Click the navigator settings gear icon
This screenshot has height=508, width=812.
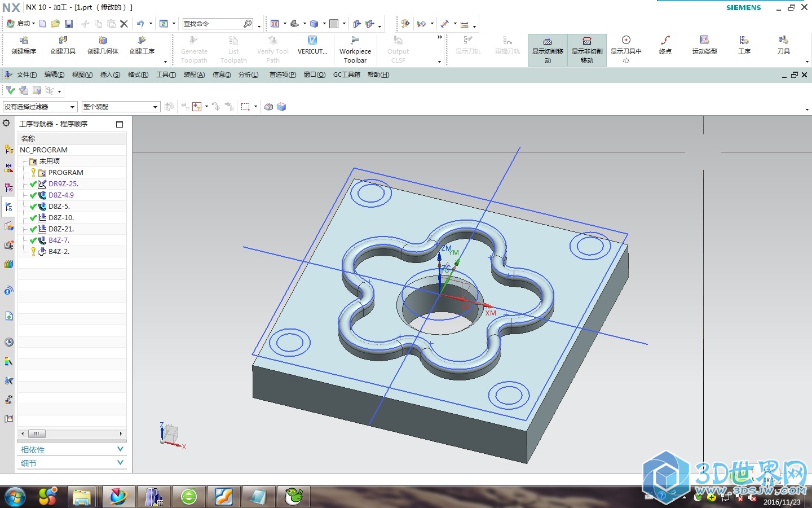click(6, 123)
